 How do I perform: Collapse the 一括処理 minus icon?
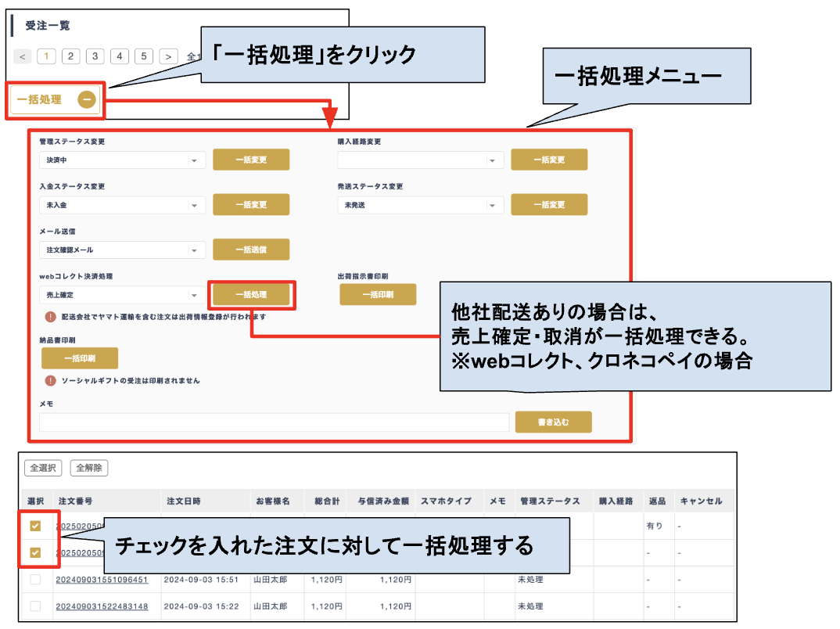point(87,100)
